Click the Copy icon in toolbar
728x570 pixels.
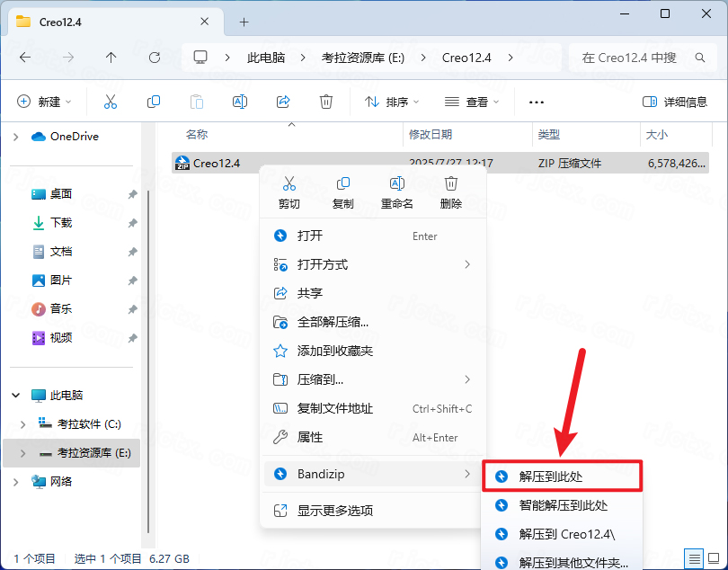tap(153, 102)
